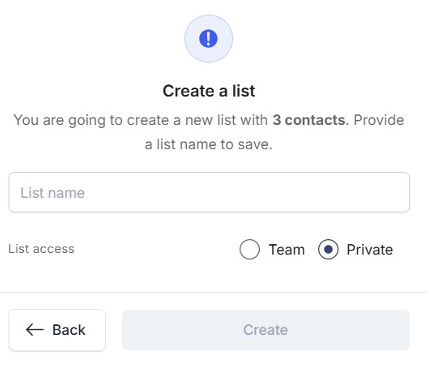Click the "Create a list" heading
This screenshot has height=371, width=434.
(x=209, y=91)
